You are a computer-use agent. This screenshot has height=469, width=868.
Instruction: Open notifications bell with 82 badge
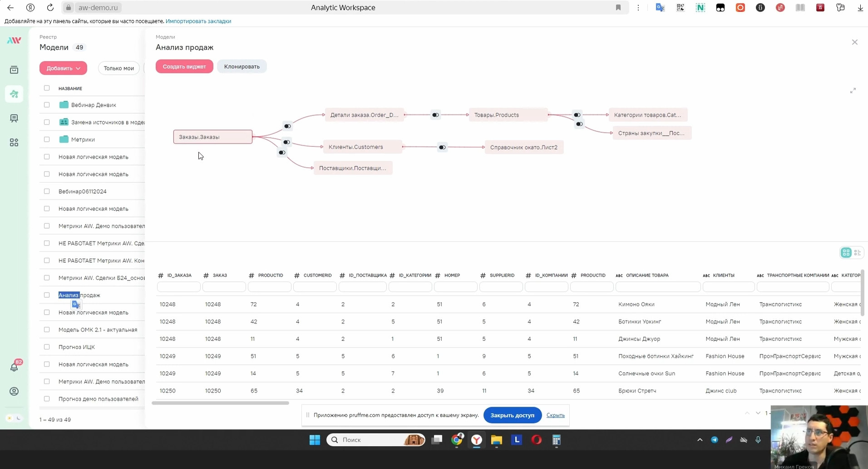(14, 367)
